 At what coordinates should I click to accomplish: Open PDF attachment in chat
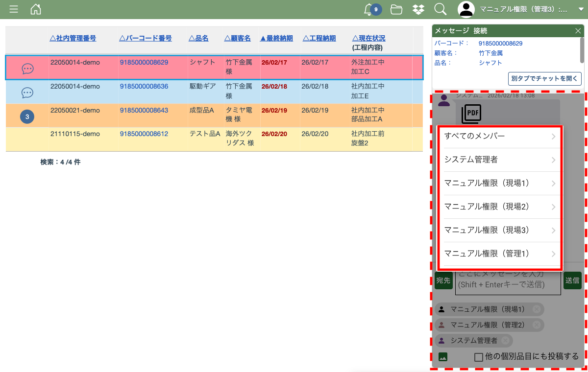click(x=471, y=114)
